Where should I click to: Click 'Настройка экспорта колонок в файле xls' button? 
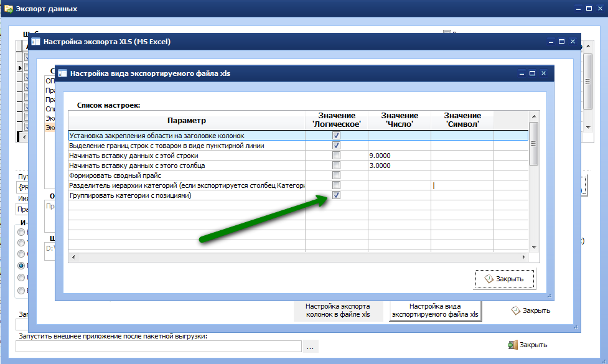click(338, 310)
